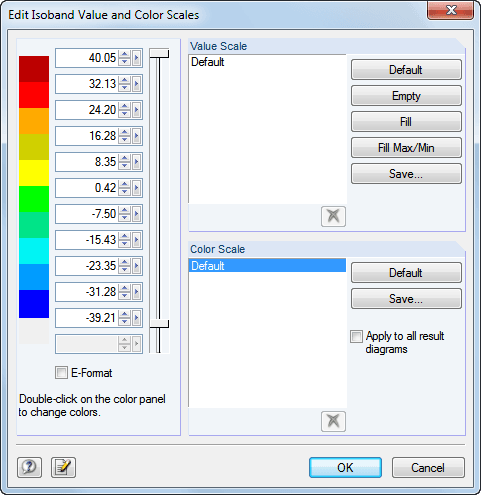
Task: Click the Color Scale Default button
Action: tap(406, 273)
